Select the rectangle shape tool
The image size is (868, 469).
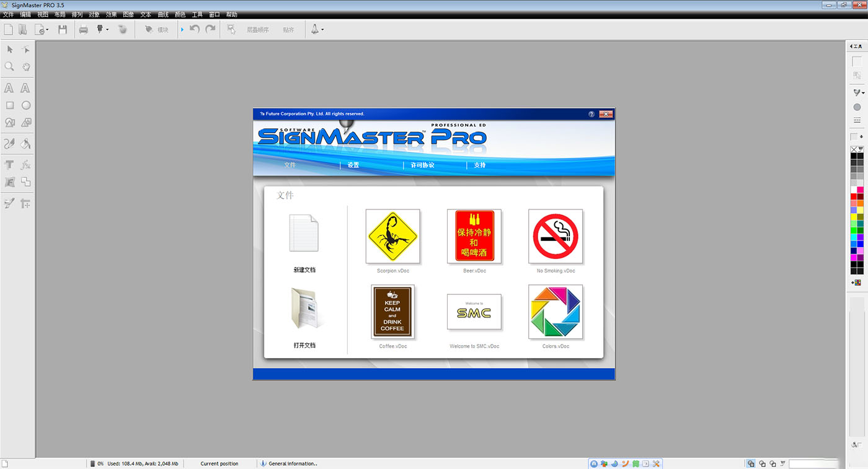(10, 105)
